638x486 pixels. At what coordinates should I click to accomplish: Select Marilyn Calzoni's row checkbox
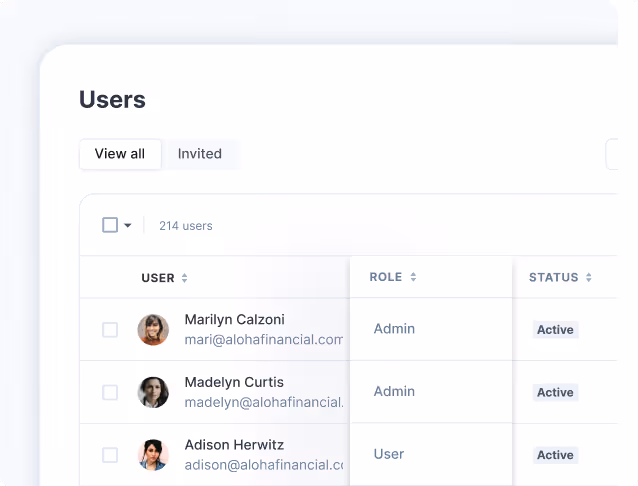click(x=110, y=330)
